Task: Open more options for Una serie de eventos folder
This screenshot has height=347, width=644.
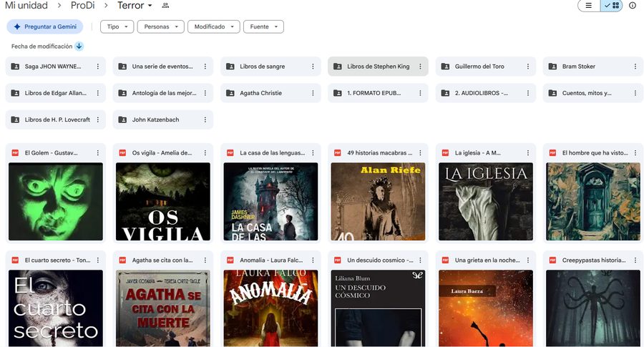Action: click(x=205, y=67)
